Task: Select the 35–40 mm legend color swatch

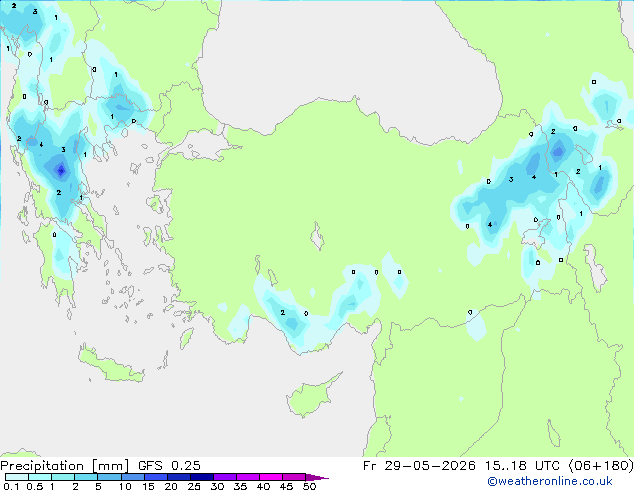Action: coord(248,477)
